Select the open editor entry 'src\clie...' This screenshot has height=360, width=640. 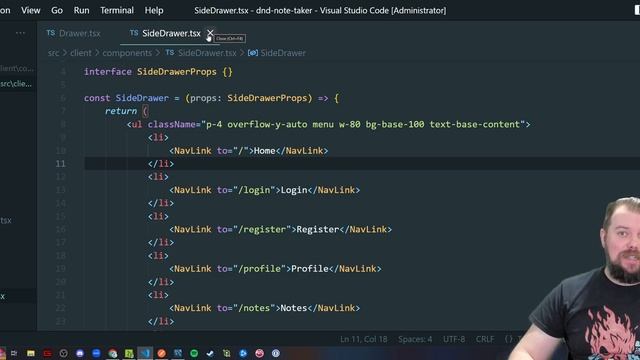click(16, 84)
